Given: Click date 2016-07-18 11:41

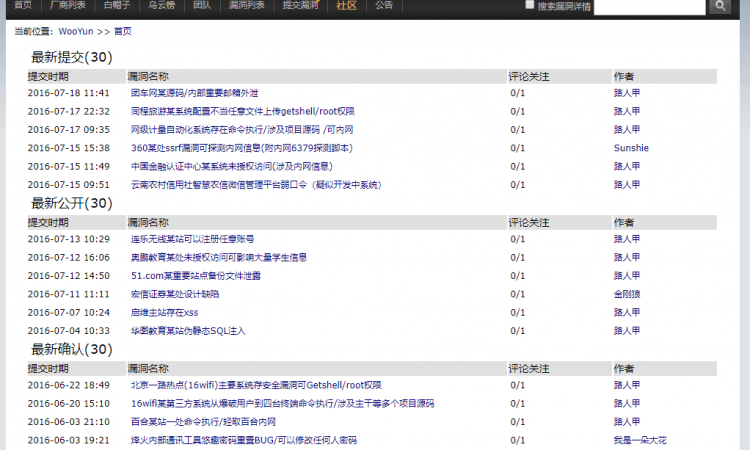Looking at the screenshot, I should click(x=68, y=93).
